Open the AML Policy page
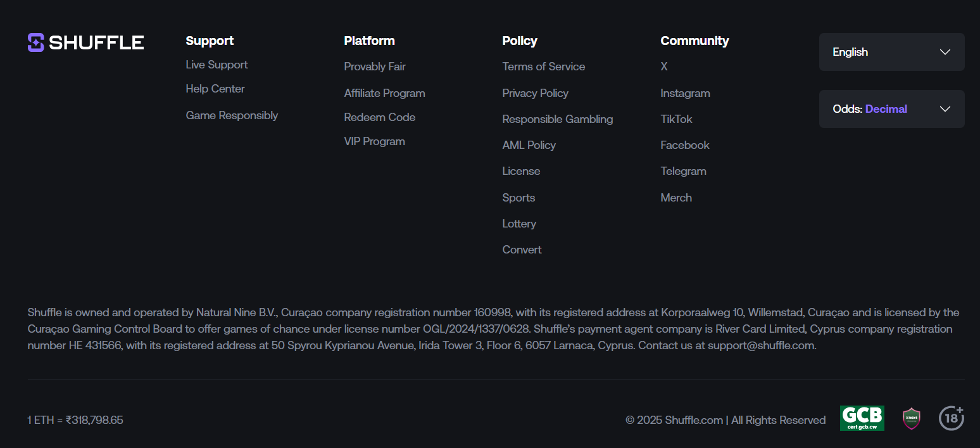 tap(529, 145)
